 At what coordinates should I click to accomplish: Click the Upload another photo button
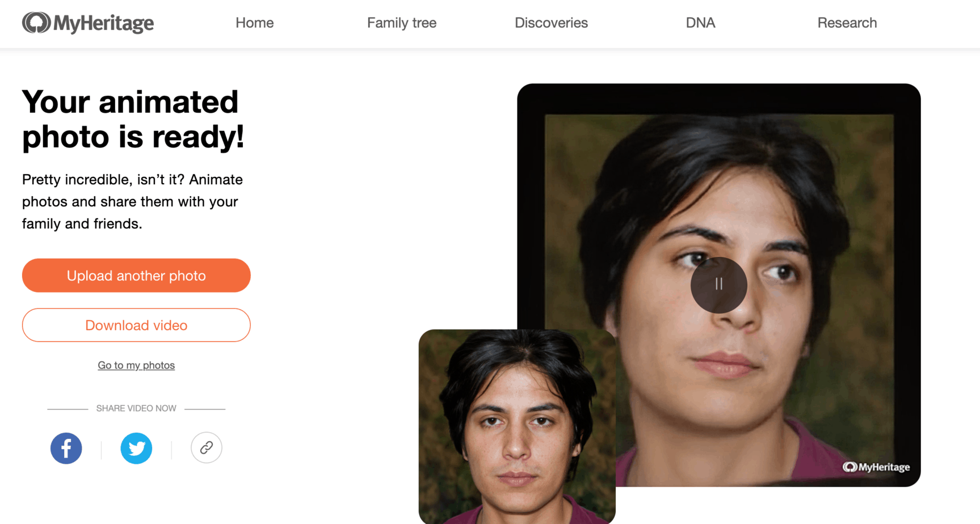[136, 276]
